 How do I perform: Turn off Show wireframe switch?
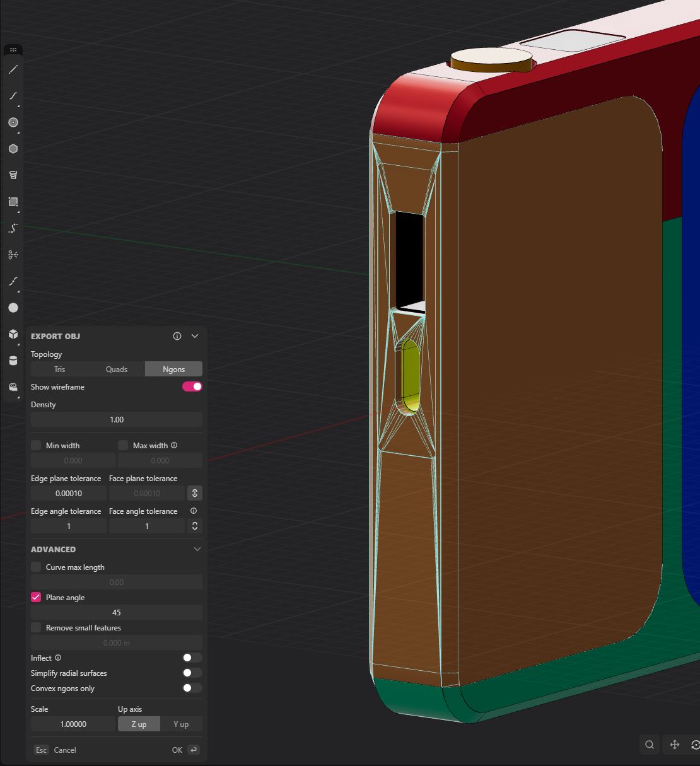192,386
